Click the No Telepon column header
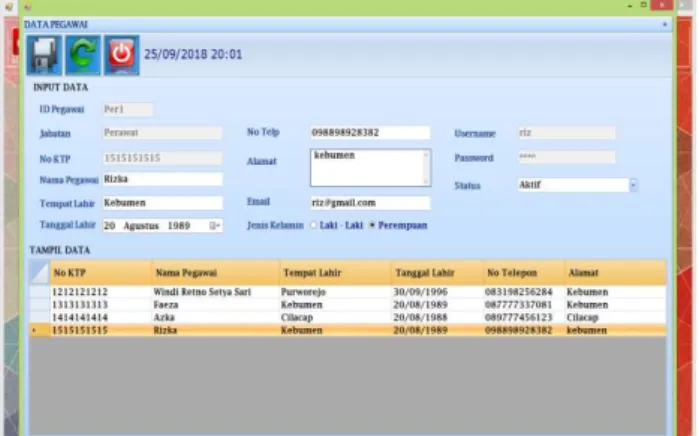This screenshot has width=699, height=436. [524, 272]
